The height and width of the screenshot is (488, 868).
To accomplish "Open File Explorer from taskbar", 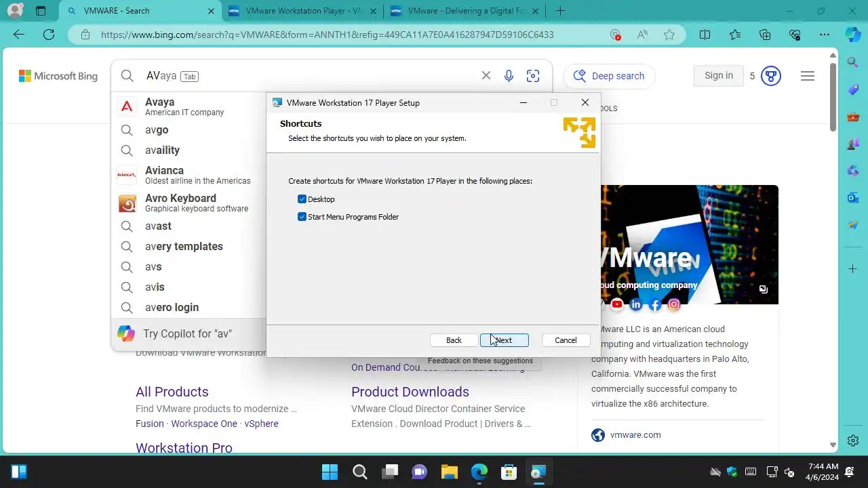I will coord(450,472).
